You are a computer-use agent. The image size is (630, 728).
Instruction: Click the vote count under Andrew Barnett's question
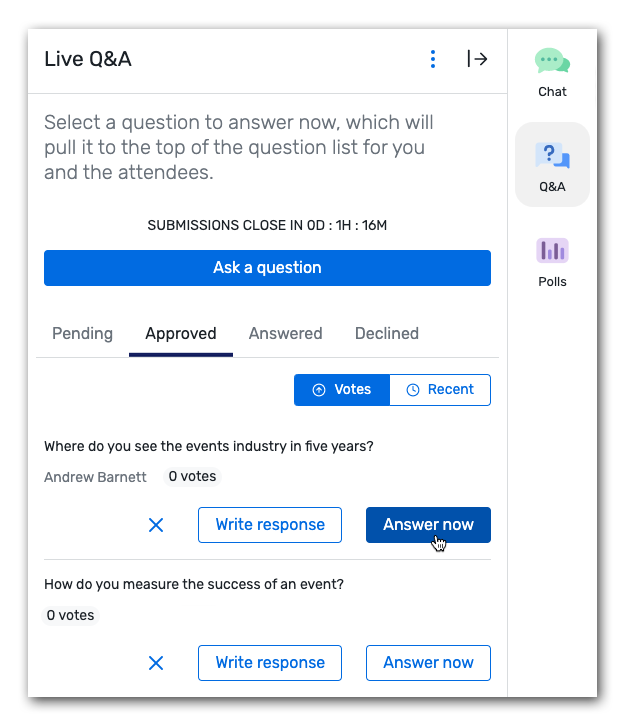(192, 477)
